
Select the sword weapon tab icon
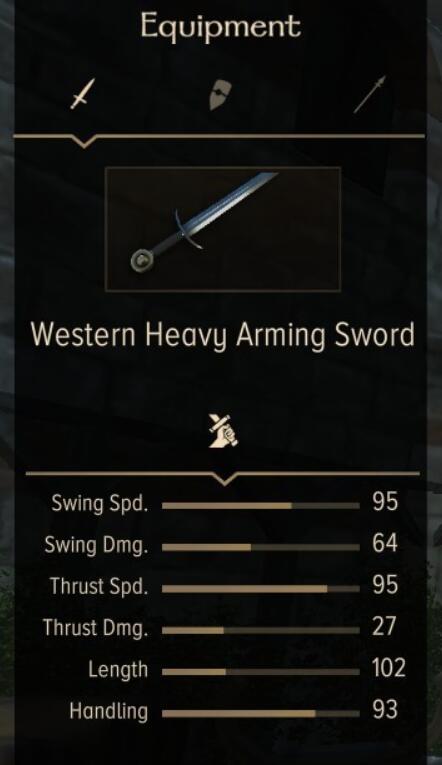pyautogui.click(x=82, y=94)
